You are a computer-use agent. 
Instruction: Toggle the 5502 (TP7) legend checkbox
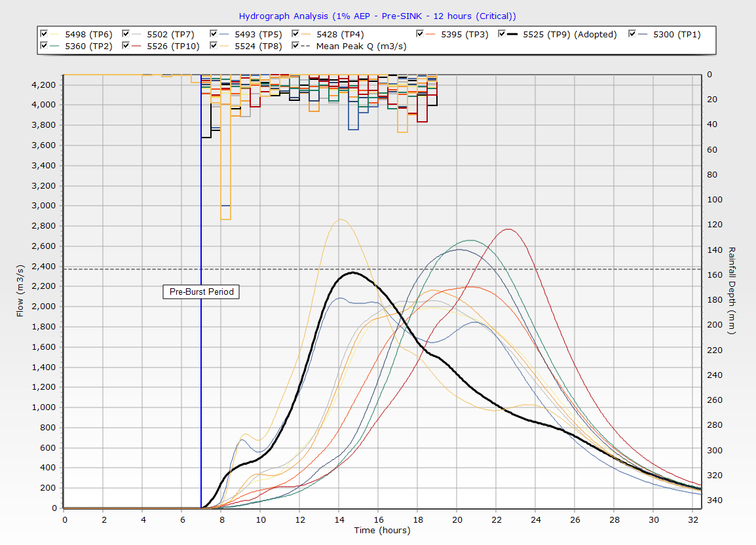tap(126, 34)
